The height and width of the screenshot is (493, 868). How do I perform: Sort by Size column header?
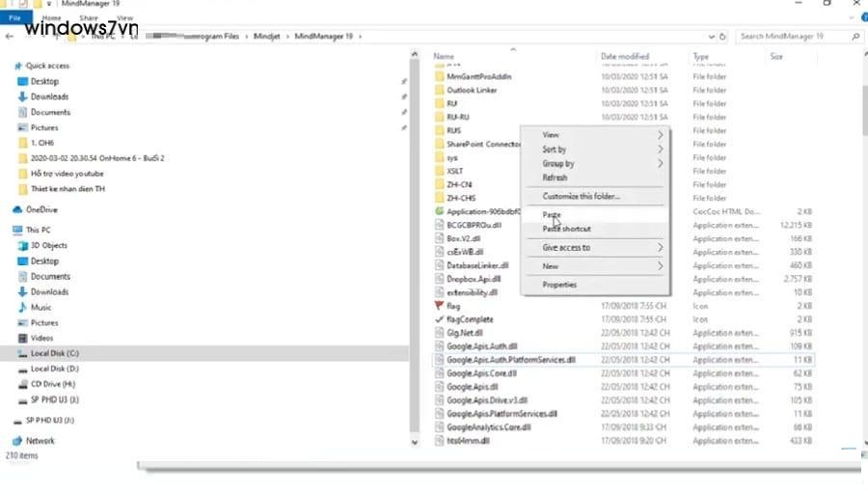click(776, 57)
